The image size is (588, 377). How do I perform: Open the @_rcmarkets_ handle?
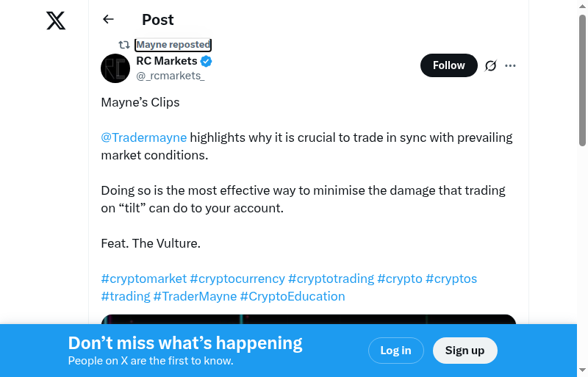point(171,76)
